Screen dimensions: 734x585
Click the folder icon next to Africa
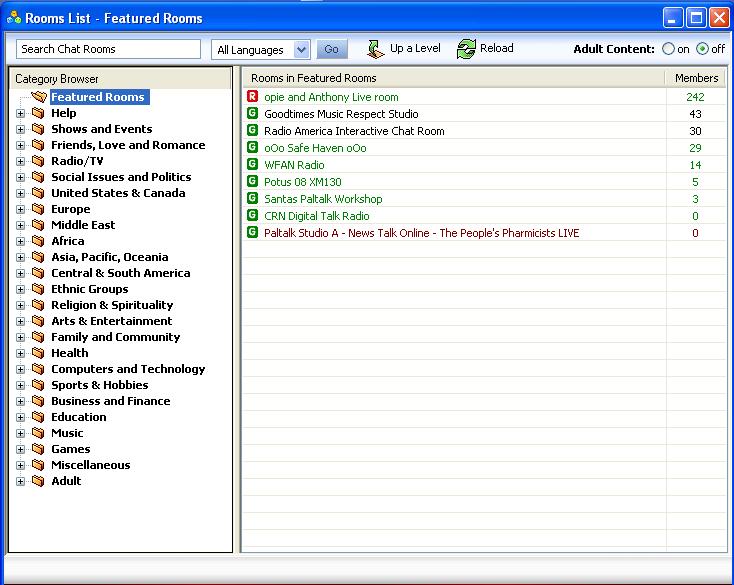coord(38,241)
